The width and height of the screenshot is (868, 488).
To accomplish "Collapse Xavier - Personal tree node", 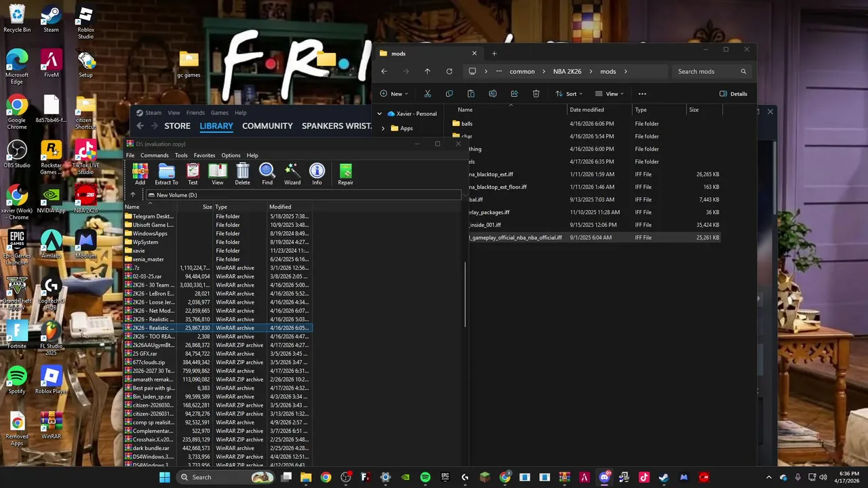I will (379, 114).
